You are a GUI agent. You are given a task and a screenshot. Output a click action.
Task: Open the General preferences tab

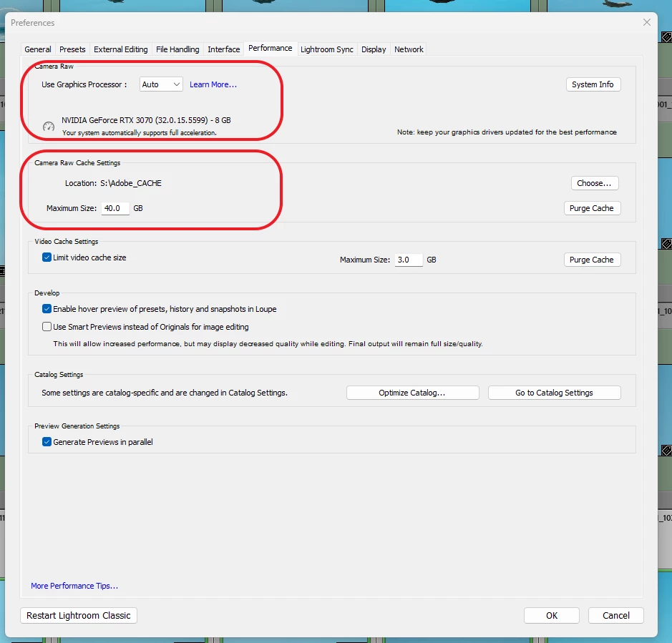point(38,49)
